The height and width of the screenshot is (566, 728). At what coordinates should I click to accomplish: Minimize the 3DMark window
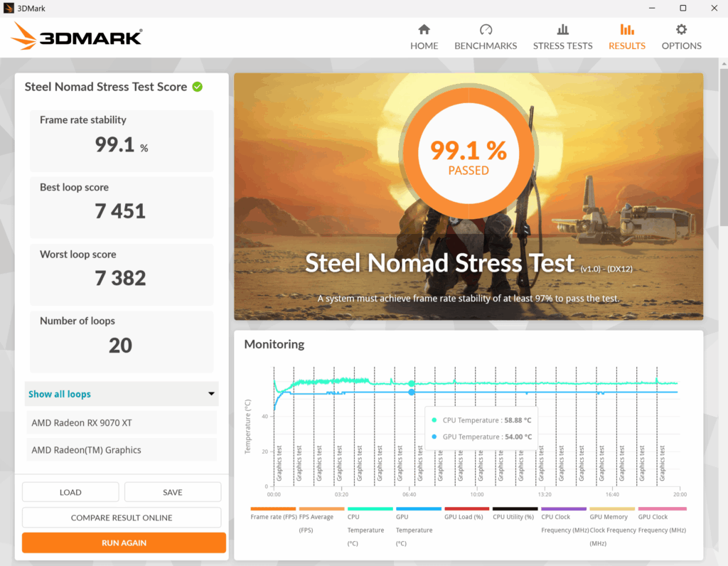pos(652,8)
